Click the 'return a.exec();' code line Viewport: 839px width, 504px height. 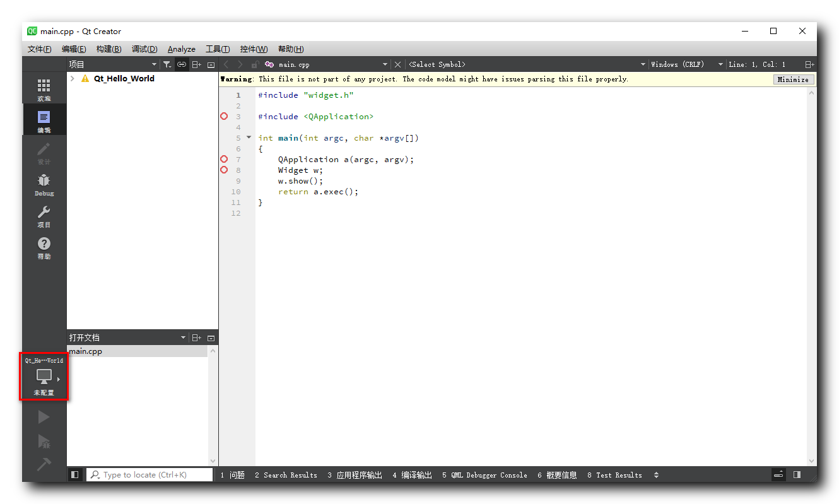pos(318,192)
